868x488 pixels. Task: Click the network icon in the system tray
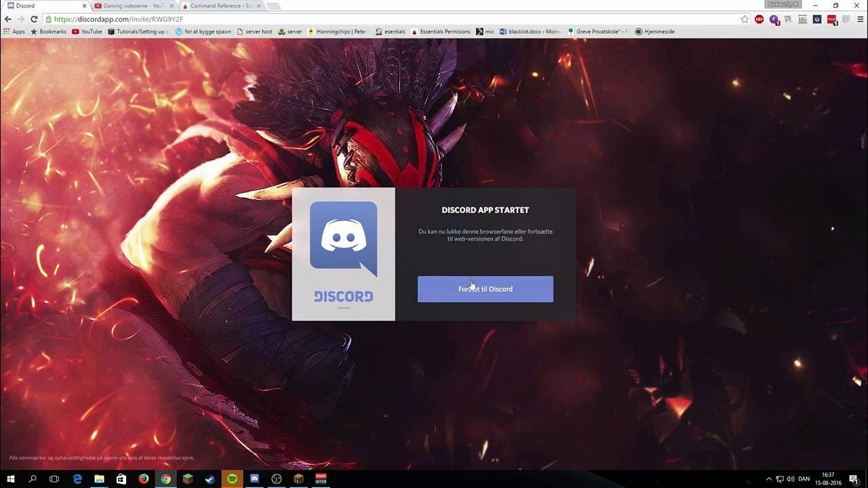click(x=780, y=479)
